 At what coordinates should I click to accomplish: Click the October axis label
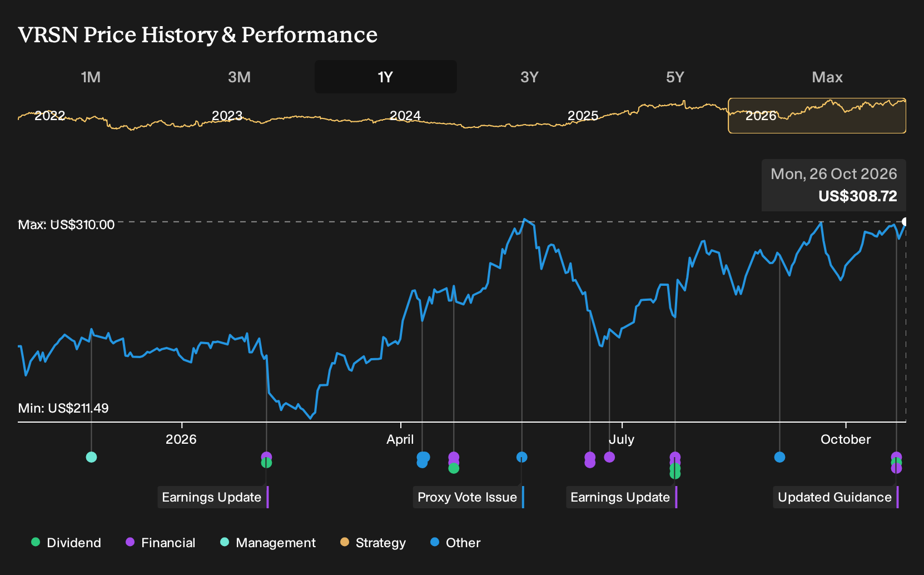(x=846, y=439)
